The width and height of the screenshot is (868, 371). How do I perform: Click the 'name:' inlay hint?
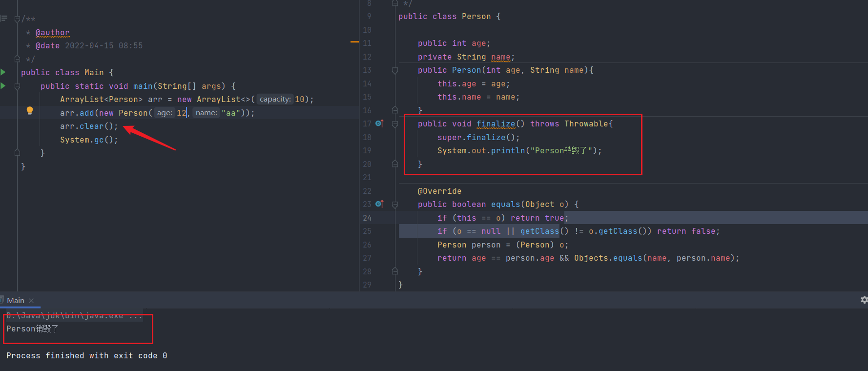pos(206,113)
